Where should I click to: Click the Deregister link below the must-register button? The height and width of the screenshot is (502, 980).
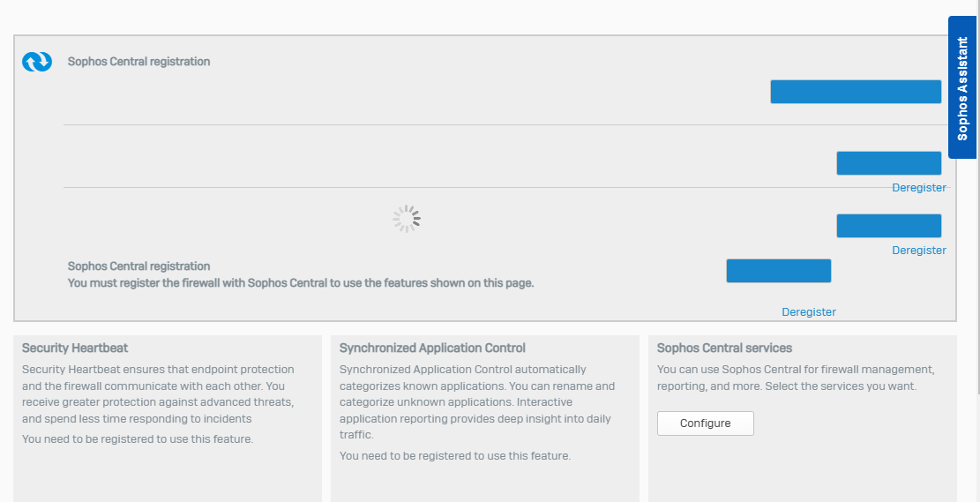809,312
